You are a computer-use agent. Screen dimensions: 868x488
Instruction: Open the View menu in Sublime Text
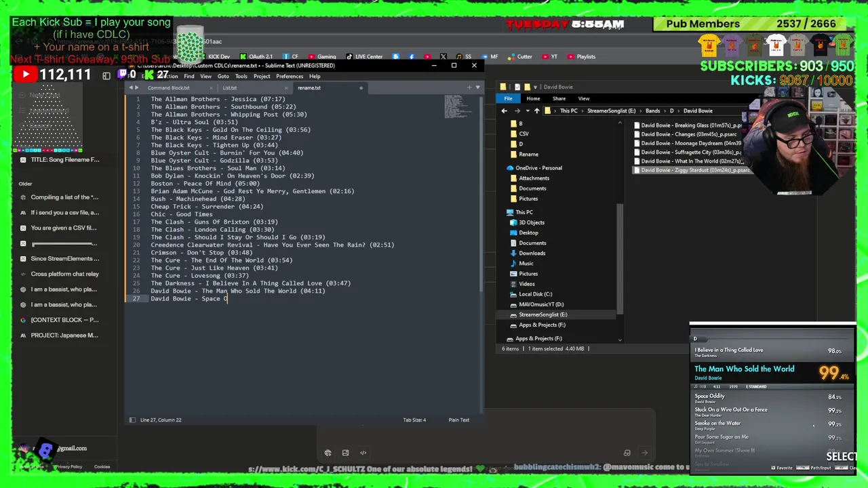(x=205, y=76)
